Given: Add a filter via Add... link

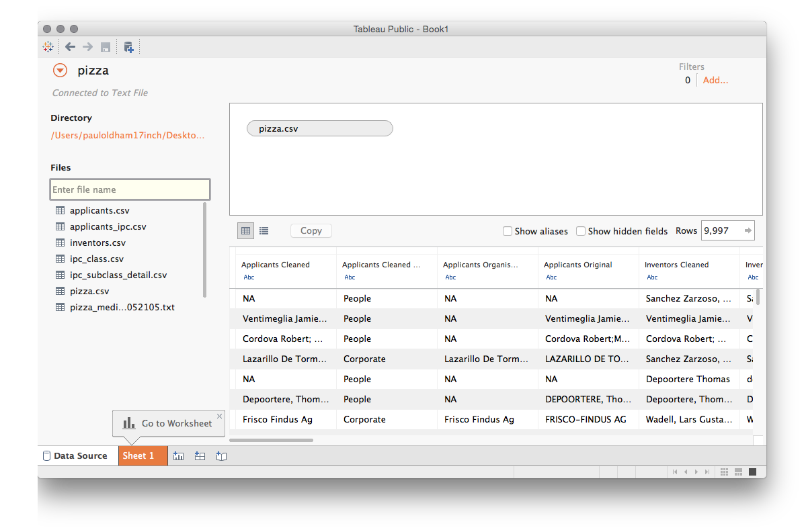Looking at the screenshot, I should point(715,80).
